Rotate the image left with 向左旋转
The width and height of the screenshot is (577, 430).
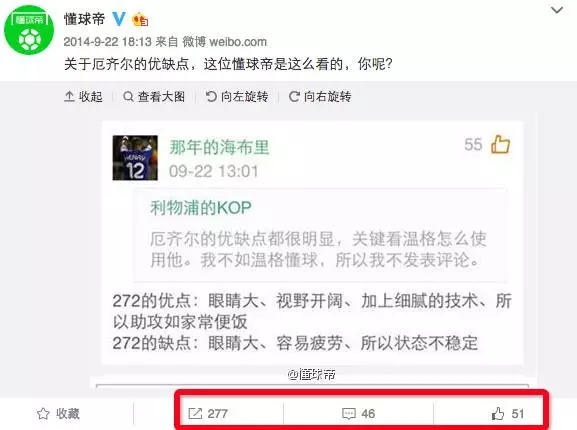(x=237, y=97)
